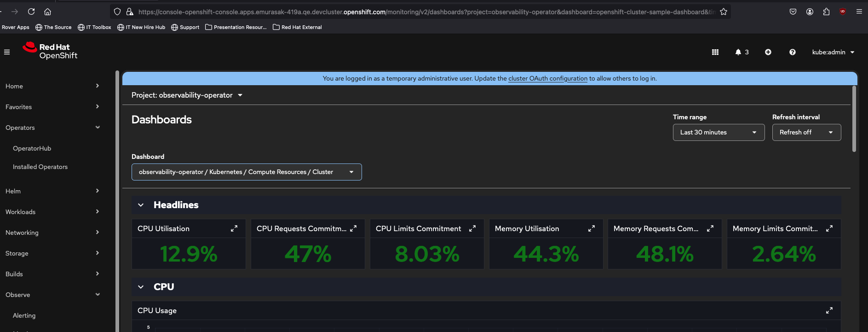Open the Alerting page
Viewport: 868px width, 332px height.
tap(24, 315)
